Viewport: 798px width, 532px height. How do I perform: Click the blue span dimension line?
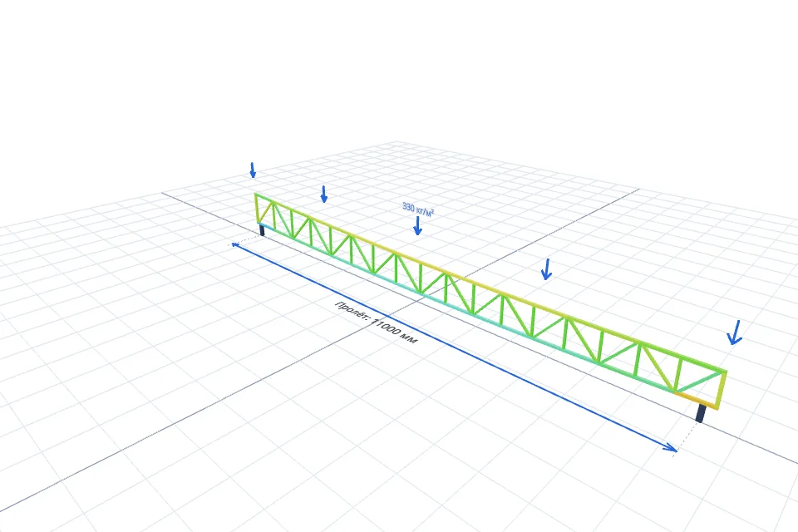(454, 347)
